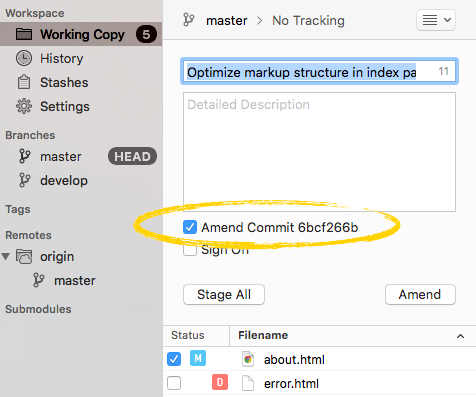Image resolution: width=476 pixels, height=397 pixels.
Task: Select origin remote folder icon
Action: 24,257
